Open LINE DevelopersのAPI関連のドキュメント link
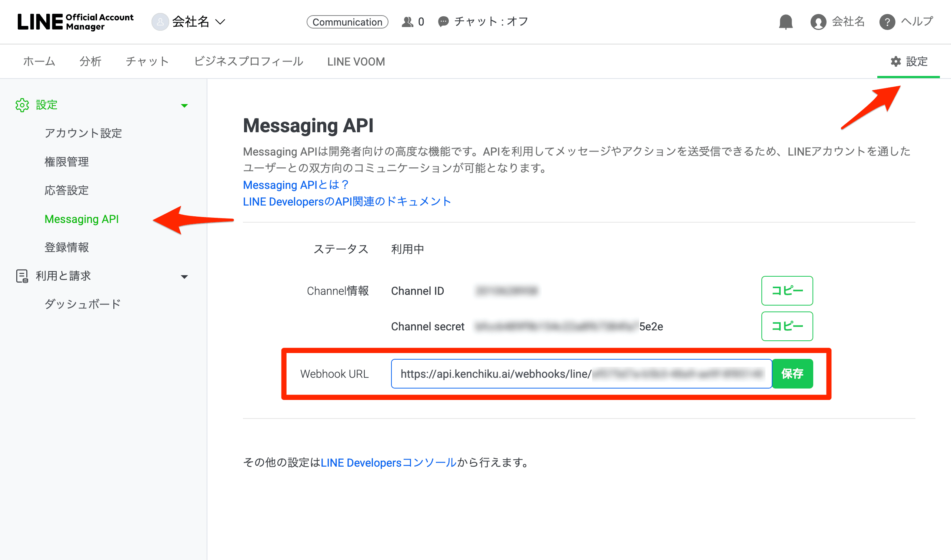This screenshot has height=560, width=951. pyautogui.click(x=347, y=201)
